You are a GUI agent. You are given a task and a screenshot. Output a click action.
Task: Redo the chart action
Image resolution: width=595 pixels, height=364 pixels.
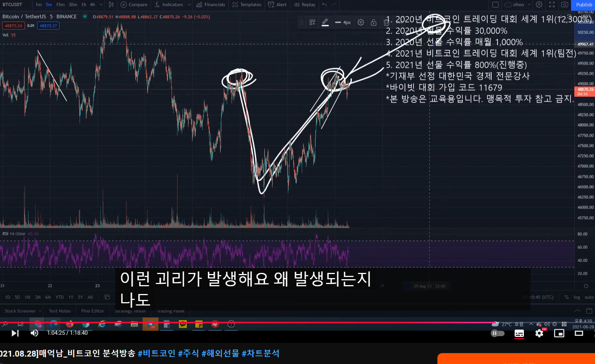[333, 5]
